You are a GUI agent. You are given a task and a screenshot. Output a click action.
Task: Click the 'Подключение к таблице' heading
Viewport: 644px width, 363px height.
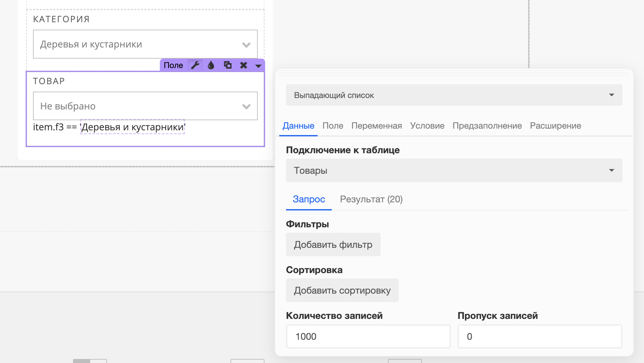tap(343, 150)
